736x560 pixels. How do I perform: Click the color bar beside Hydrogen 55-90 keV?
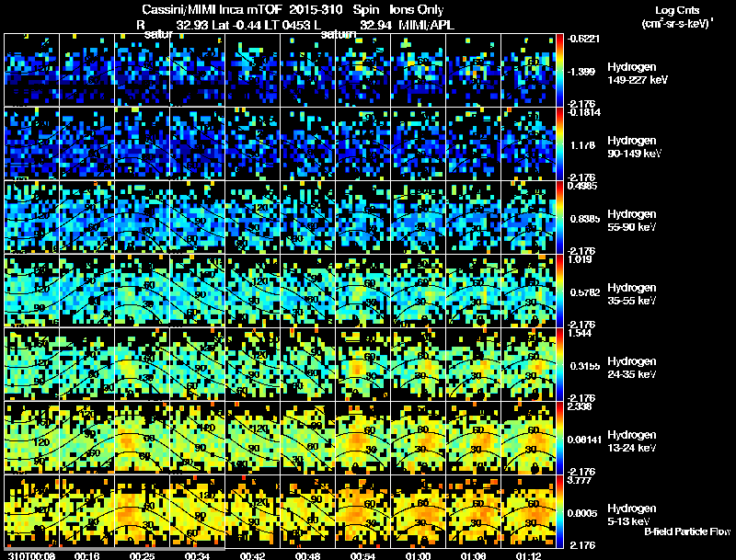[x=559, y=217]
